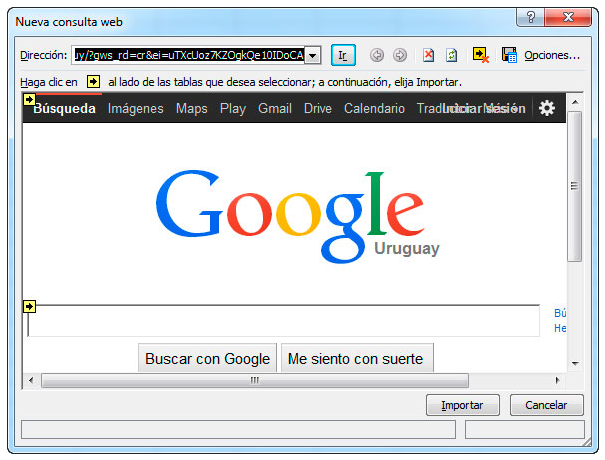605x460 pixels.
Task: Click the horizontal scrollbar left arrow
Action: 31,380
